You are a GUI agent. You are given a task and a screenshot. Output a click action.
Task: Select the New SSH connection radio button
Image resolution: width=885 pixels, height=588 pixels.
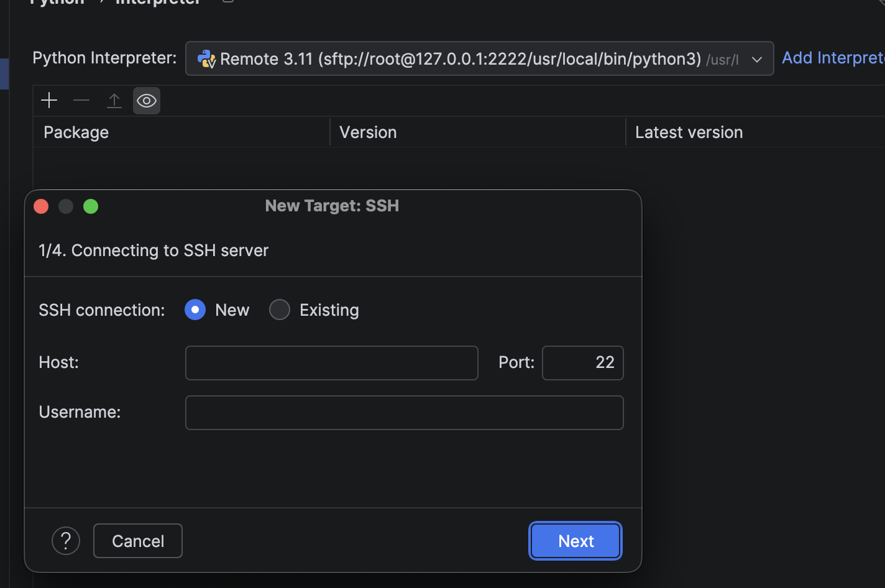click(x=195, y=310)
